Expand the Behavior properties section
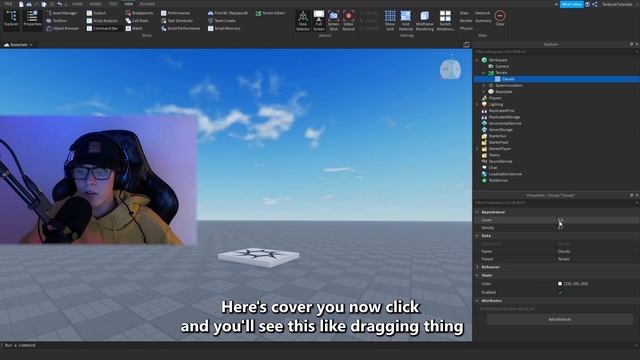Viewport: 640px width, 360px height. 477,267
